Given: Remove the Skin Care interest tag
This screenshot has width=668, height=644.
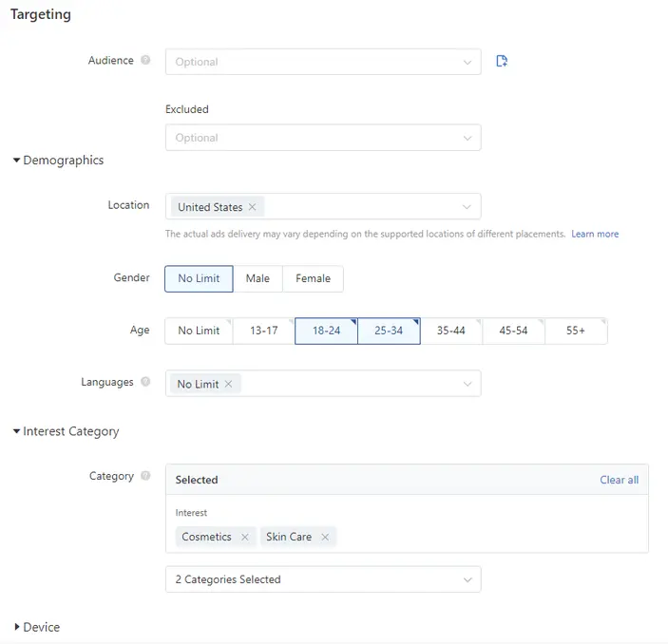Looking at the screenshot, I should [x=325, y=538].
